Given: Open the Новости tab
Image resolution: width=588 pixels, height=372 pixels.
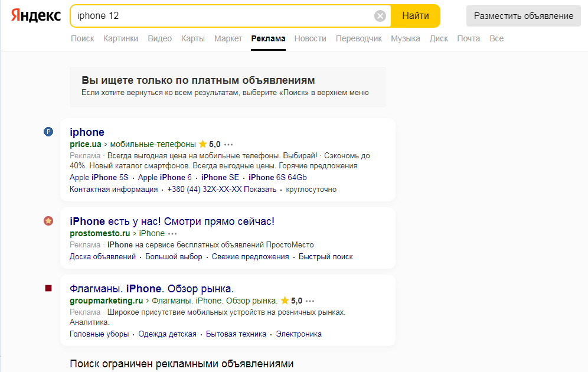Looking at the screenshot, I should pyautogui.click(x=310, y=38).
